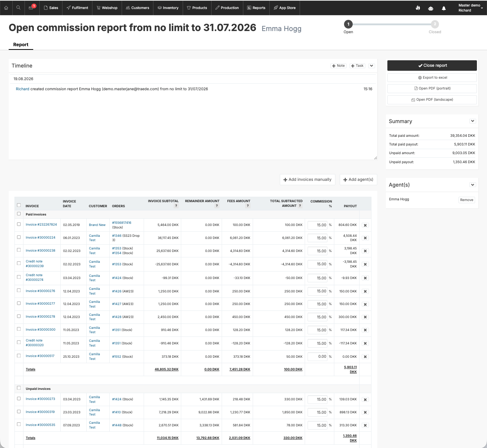Open the search magnifier icon
This screenshot has width=487, height=448.
18,8
